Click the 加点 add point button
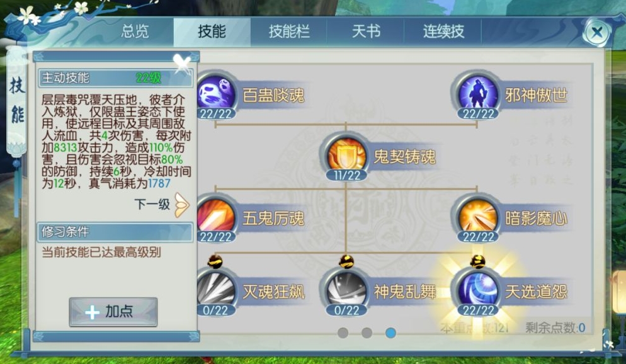626x364 pixels. tap(113, 312)
